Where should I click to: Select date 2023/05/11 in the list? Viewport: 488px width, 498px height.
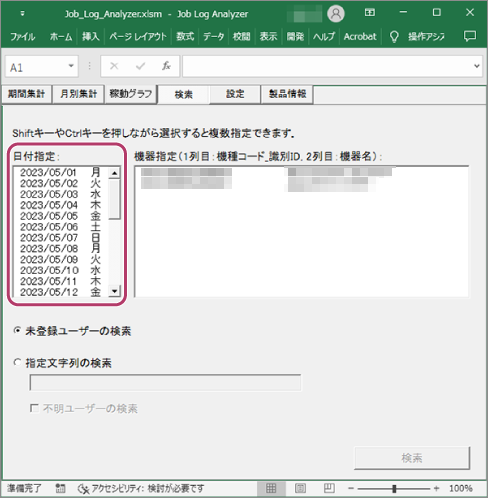[x=61, y=281]
